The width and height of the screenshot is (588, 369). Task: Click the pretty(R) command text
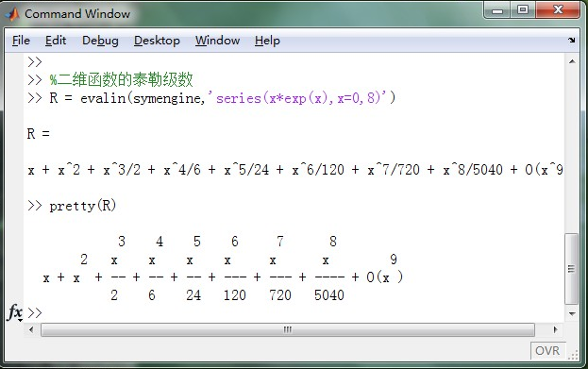tap(82, 206)
